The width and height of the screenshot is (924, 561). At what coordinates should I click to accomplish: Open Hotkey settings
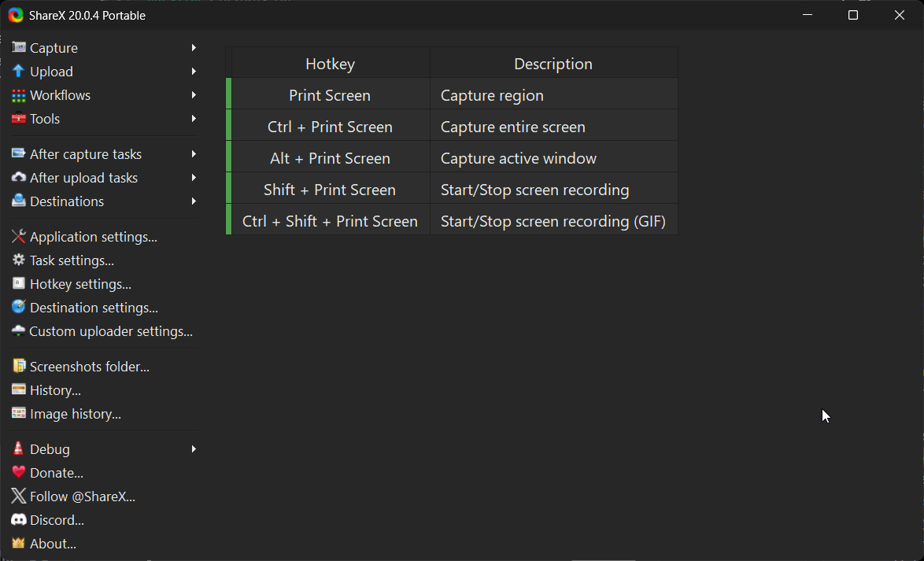click(105, 283)
